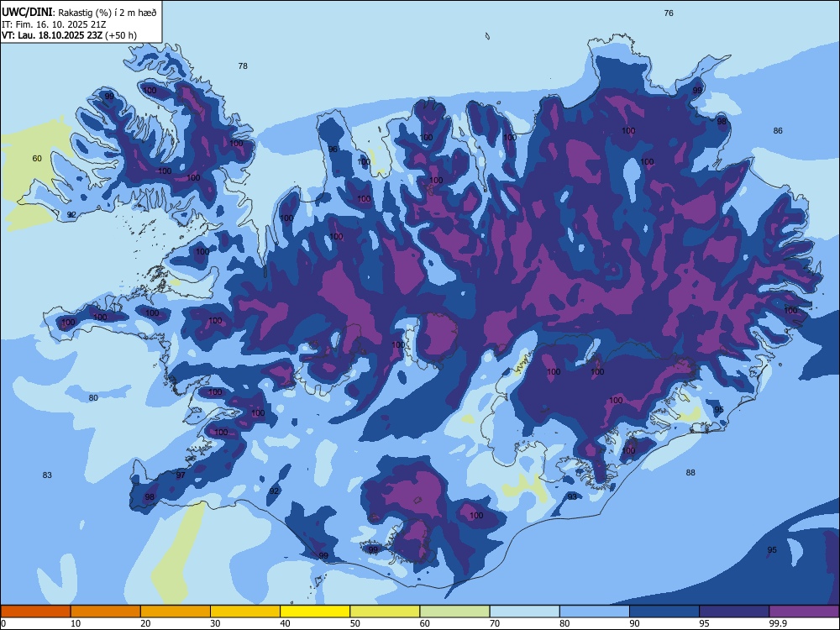Click the '70' tick label in the legend
This screenshot has height=630, width=840.
click(495, 623)
